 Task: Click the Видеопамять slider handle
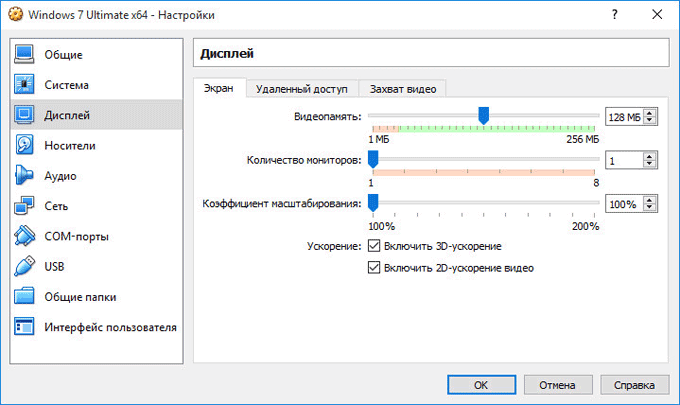point(483,116)
